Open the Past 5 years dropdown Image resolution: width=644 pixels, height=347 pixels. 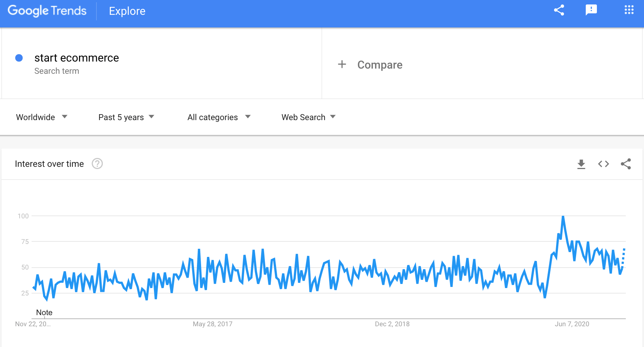[126, 117]
